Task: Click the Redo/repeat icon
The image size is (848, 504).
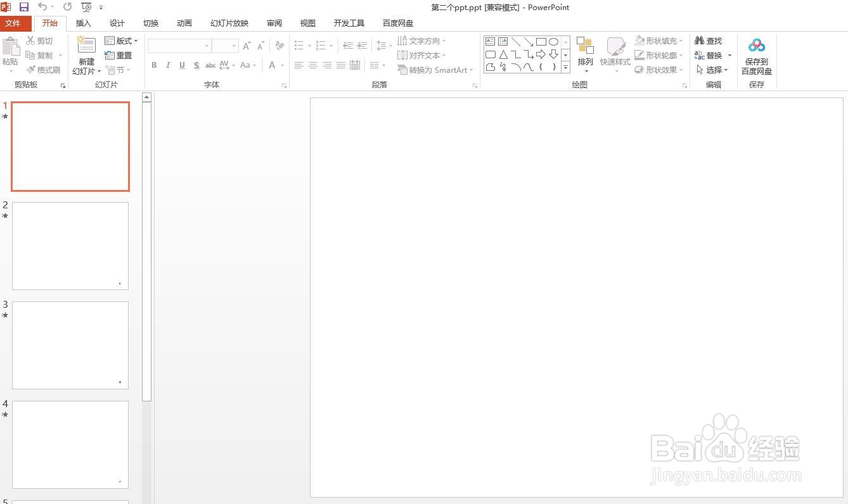Action: point(67,7)
